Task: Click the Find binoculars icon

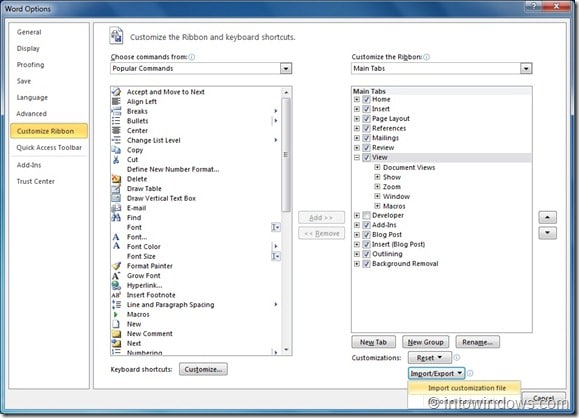Action: (x=116, y=217)
